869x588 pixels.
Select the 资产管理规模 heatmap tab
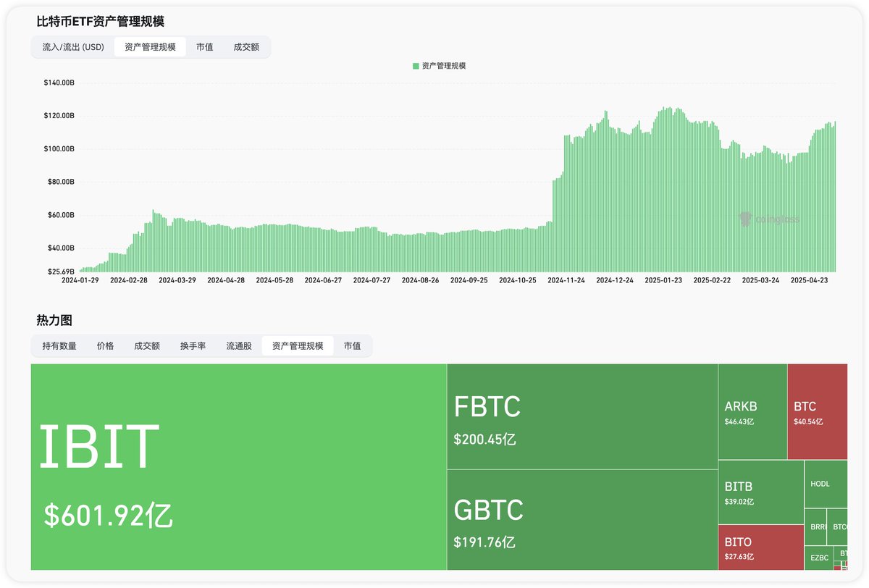pos(298,346)
